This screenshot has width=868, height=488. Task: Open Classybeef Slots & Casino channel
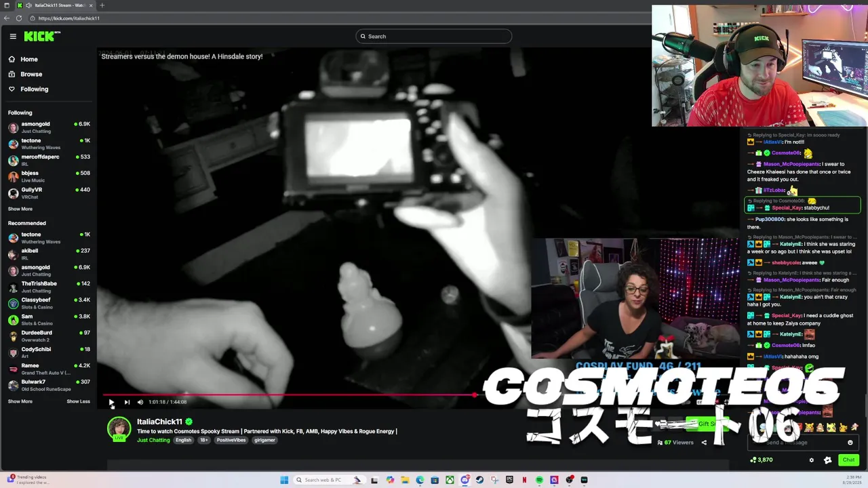click(49, 303)
